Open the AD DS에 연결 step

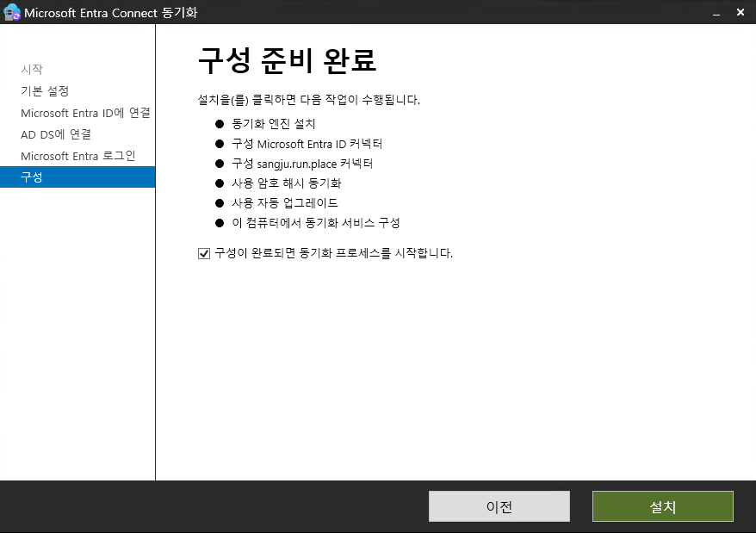click(56, 134)
